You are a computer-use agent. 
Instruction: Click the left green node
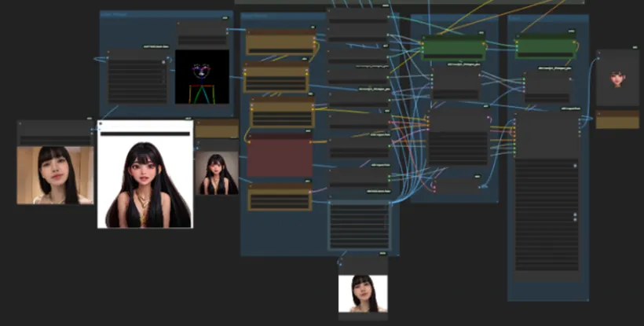pyautogui.click(x=453, y=48)
